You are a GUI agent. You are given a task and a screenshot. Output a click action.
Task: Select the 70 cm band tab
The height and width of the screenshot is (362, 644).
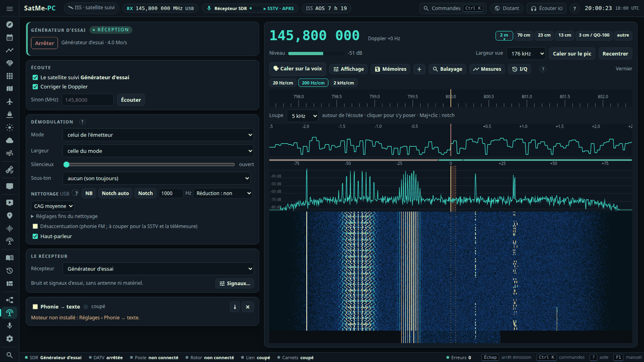[x=523, y=35]
